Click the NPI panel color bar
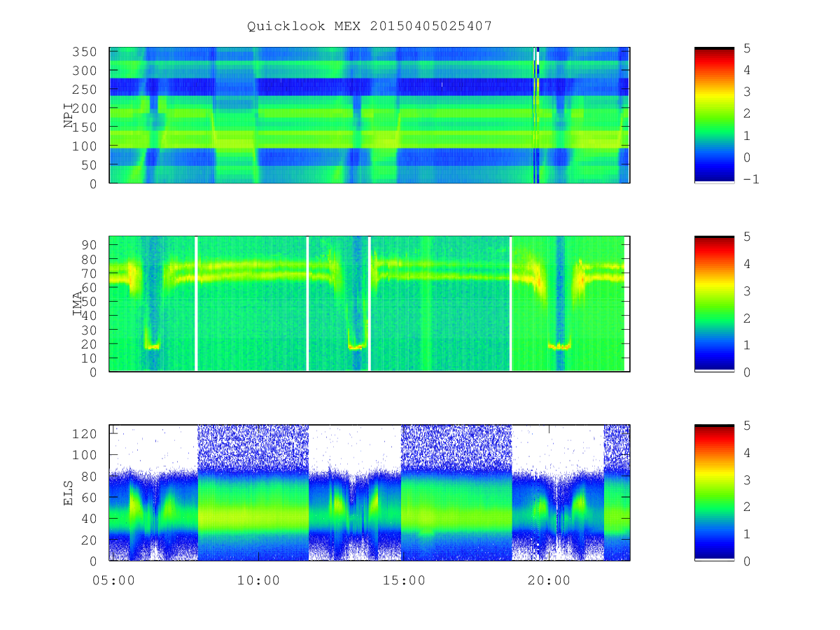 [714, 115]
